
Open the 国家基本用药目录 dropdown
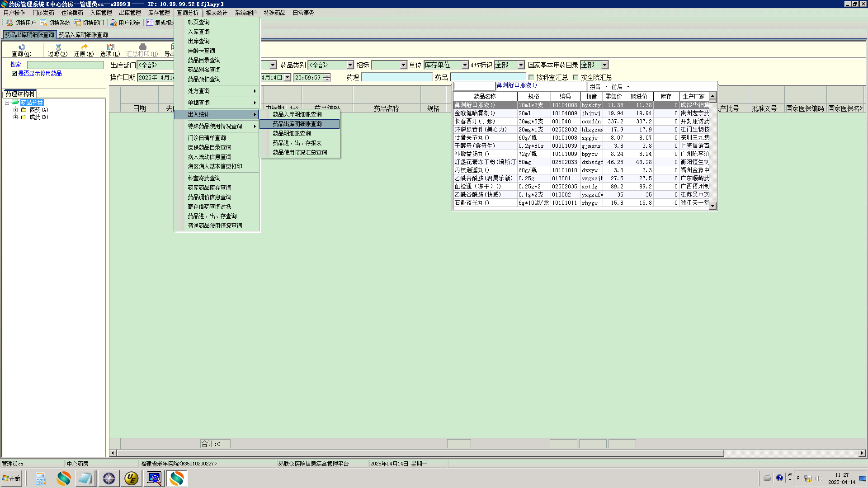[x=604, y=65]
